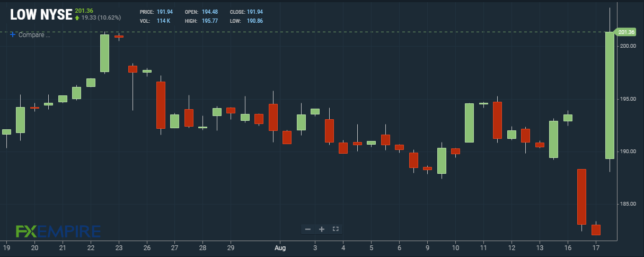Screen dimensions: 644x257
Task: Select the LOW NYSE ticker title
Action: coord(41,15)
